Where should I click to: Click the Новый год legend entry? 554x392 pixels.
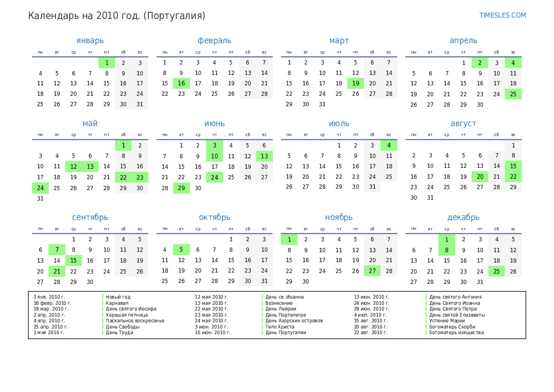pos(118,297)
